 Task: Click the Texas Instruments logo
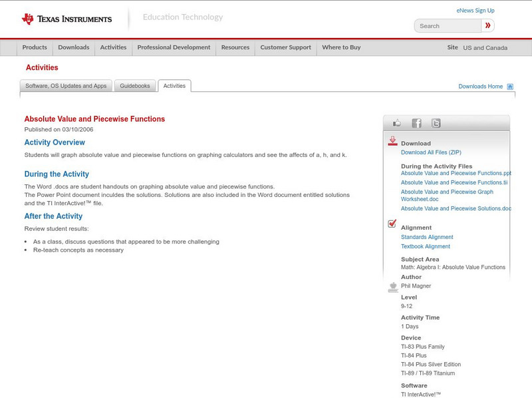[66, 19]
